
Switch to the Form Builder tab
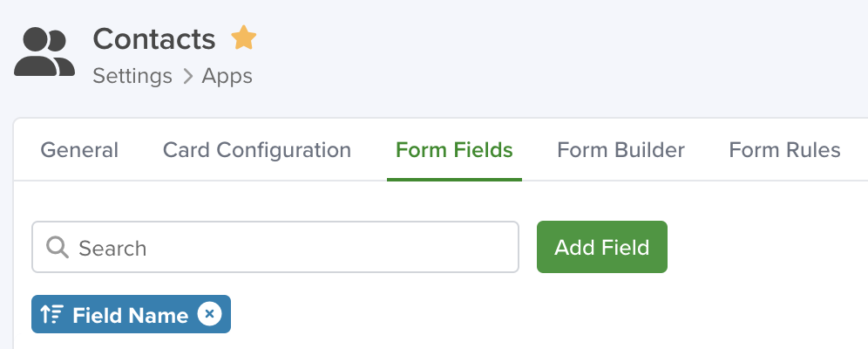point(620,150)
